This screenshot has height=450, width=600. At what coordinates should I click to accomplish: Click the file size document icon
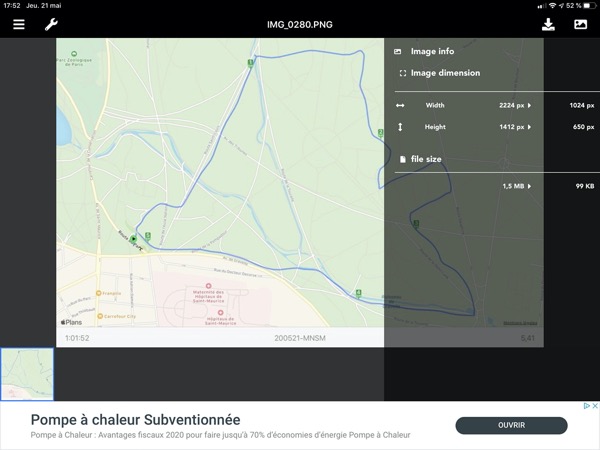(403, 159)
